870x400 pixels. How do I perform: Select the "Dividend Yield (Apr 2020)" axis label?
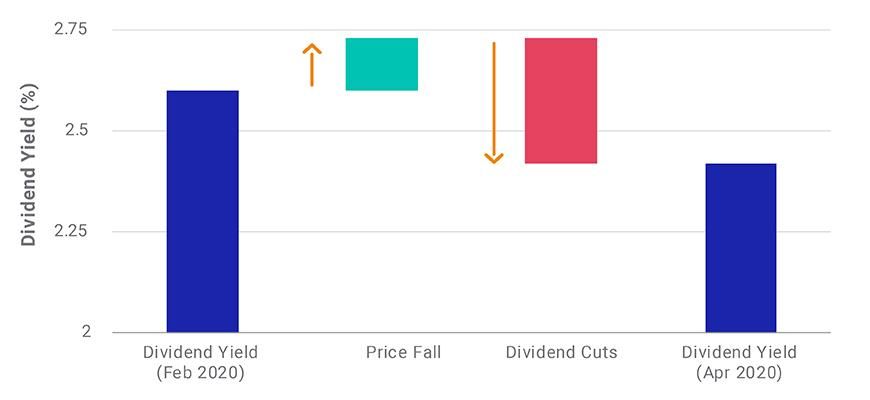coord(740,362)
